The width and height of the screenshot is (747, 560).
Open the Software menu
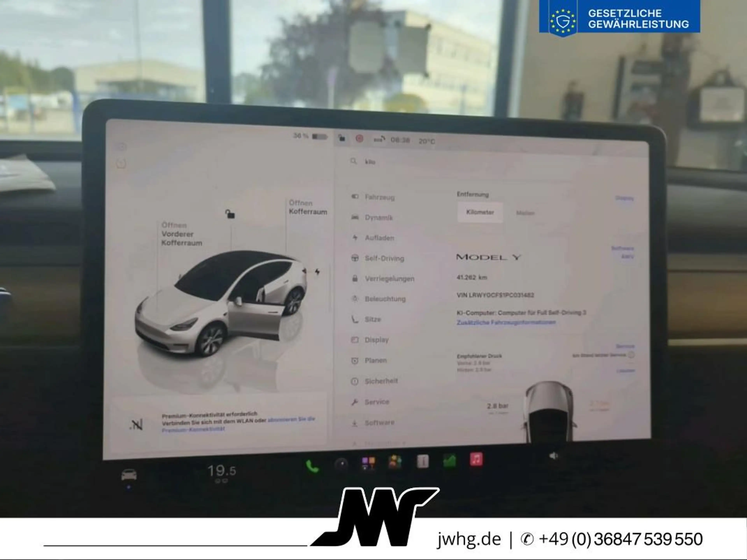pyautogui.click(x=373, y=423)
